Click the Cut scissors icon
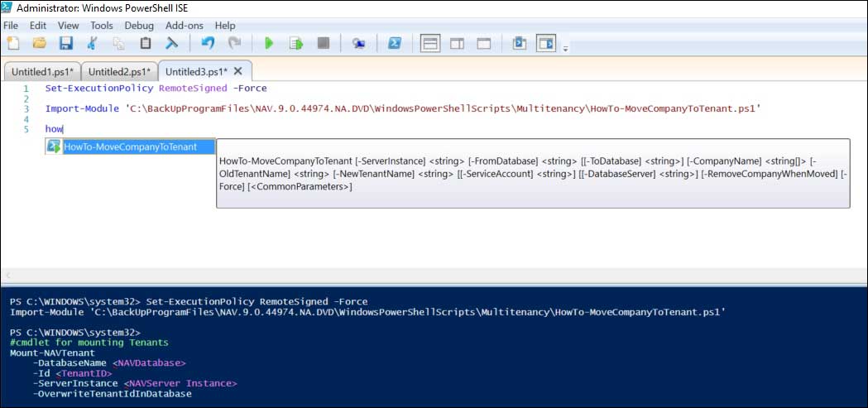The image size is (868, 408). pyautogui.click(x=93, y=43)
